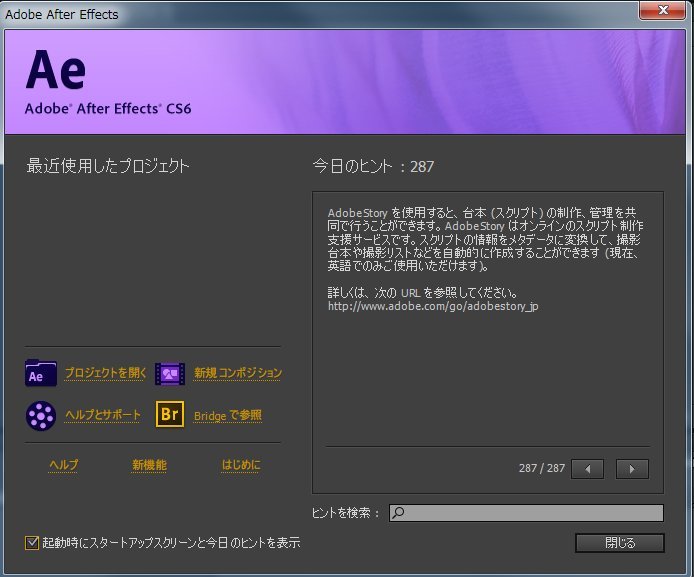
Task: Choose the Bridge で参照 link
Action: (227, 415)
